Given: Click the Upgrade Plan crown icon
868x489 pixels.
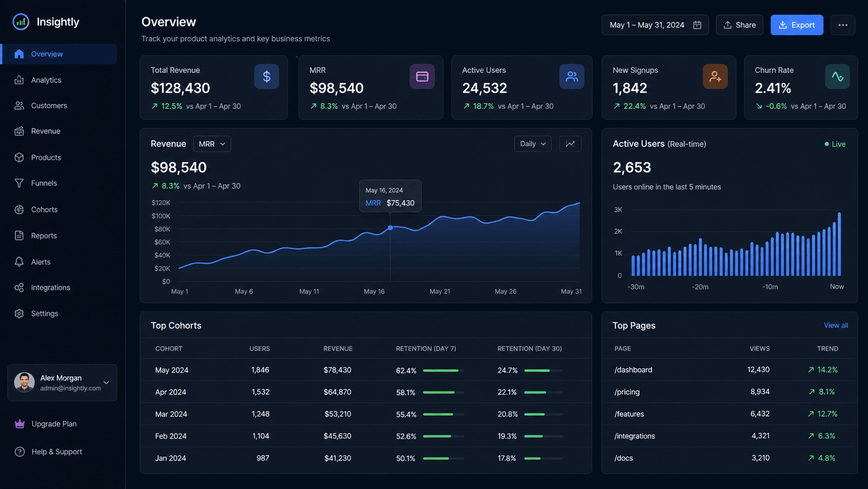Looking at the screenshot, I should pos(20,424).
